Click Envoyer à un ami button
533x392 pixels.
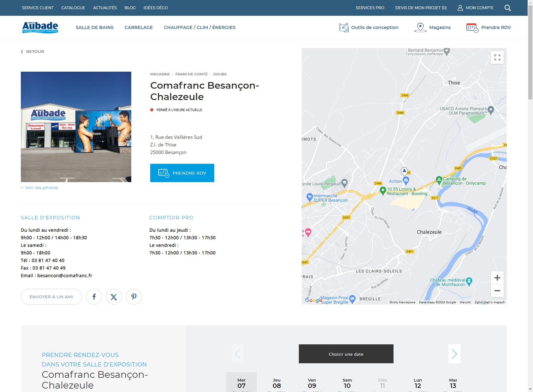51,297
